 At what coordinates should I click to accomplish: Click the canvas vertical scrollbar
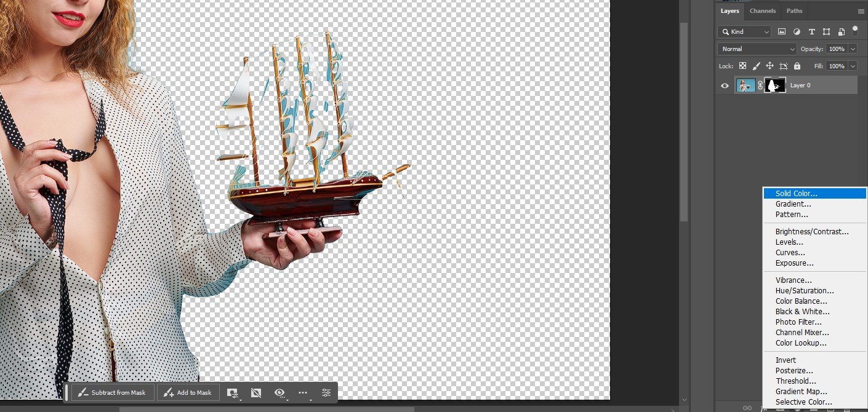tap(683, 123)
